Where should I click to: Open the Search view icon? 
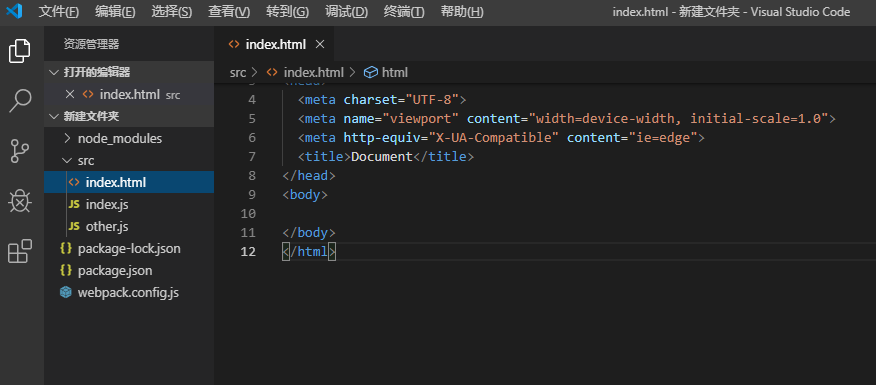coord(20,101)
